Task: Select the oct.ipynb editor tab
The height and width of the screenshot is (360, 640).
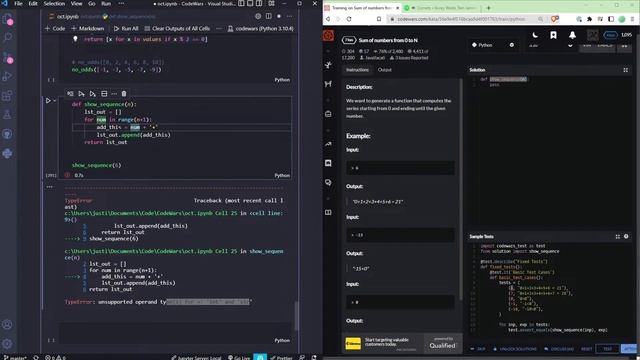Action: point(67,17)
